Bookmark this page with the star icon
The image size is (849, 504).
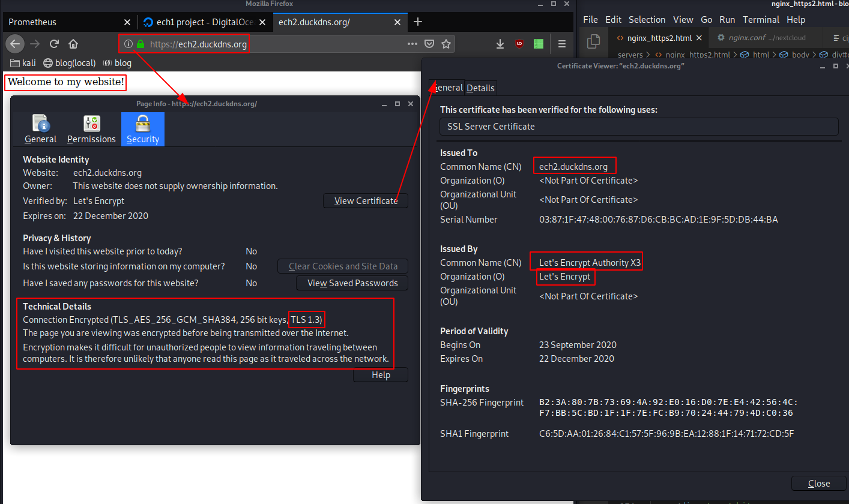(446, 44)
